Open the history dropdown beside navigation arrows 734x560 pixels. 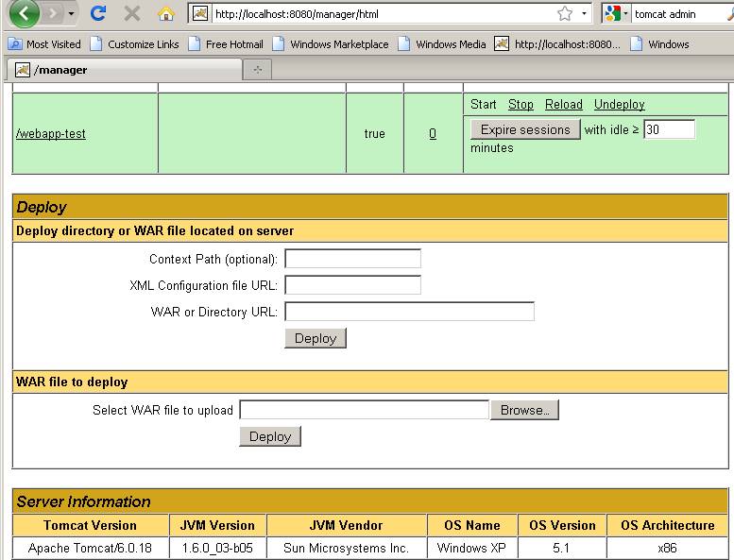click(x=72, y=14)
